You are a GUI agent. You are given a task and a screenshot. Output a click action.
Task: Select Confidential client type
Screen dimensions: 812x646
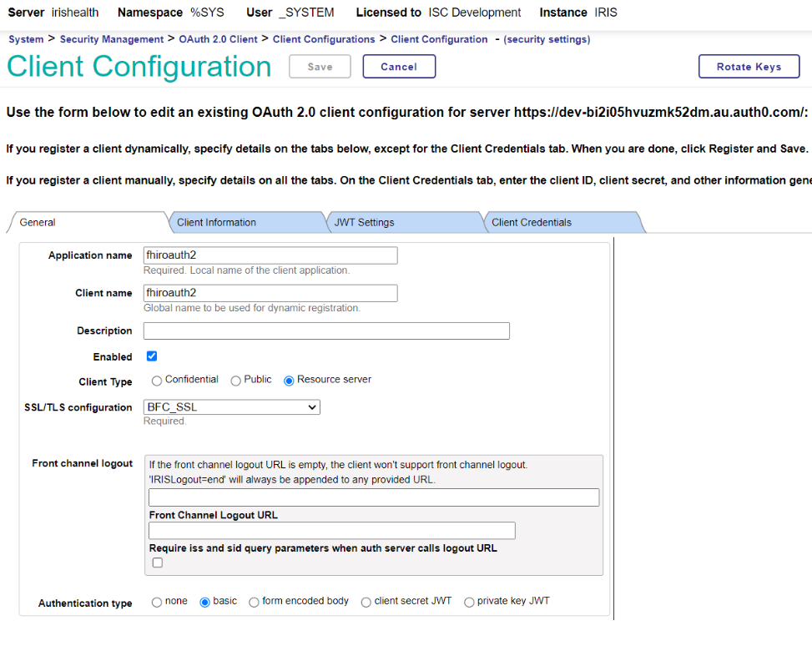pyautogui.click(x=157, y=381)
